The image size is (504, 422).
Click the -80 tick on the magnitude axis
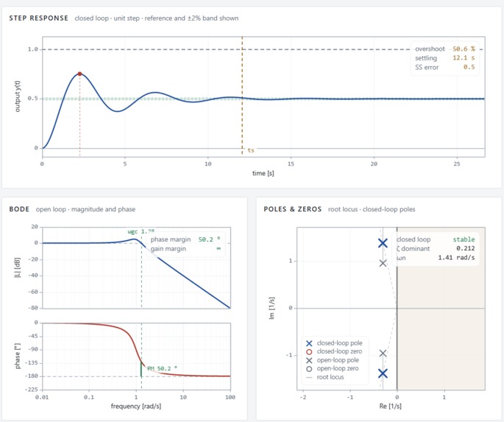pyautogui.click(x=35, y=308)
